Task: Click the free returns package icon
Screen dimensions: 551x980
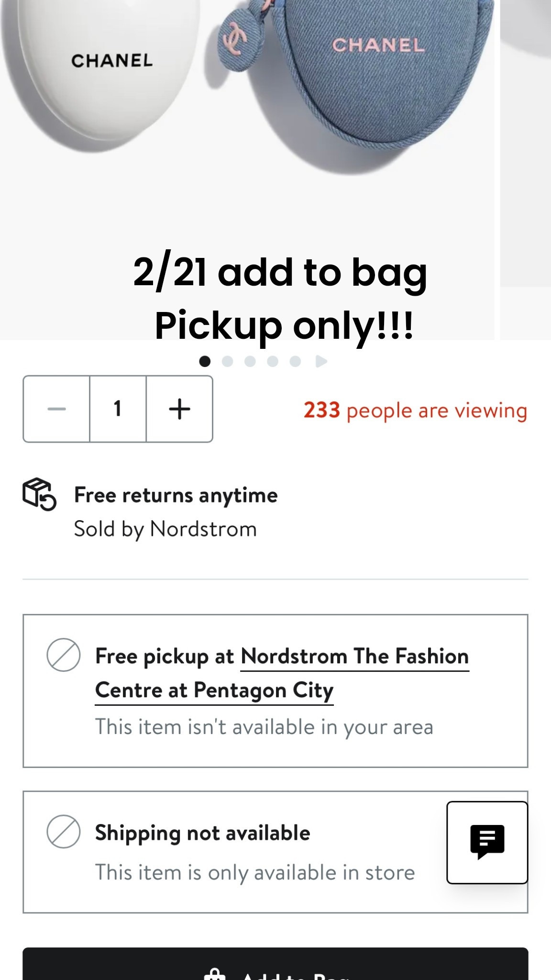Action: pyautogui.click(x=39, y=494)
